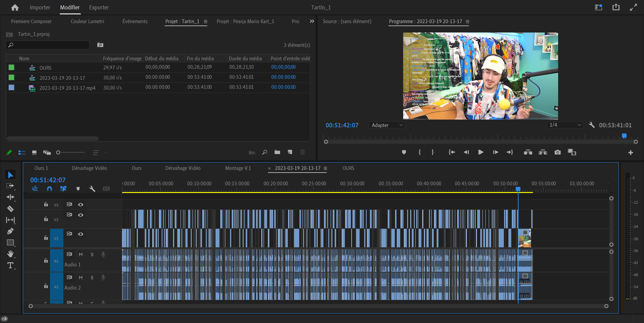
Task: Toggle Linked Selection in timeline
Action: point(63,189)
